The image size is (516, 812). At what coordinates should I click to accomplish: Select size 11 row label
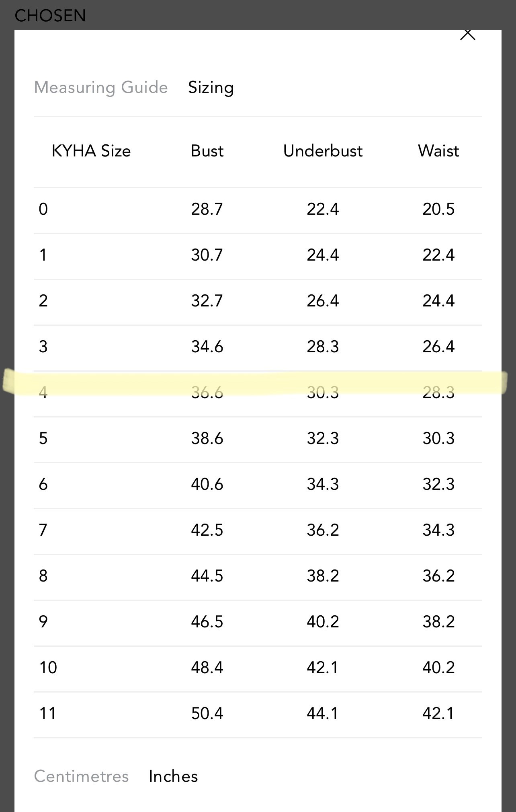click(48, 713)
